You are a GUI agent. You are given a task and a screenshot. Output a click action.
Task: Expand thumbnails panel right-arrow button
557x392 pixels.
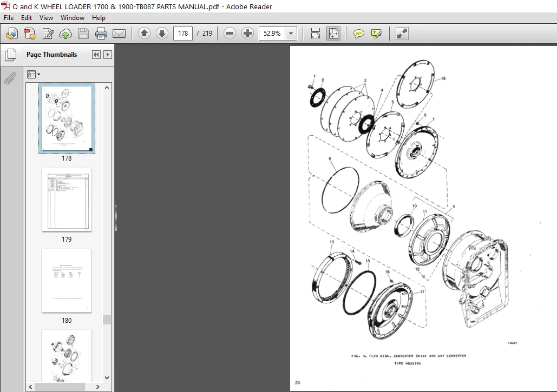[108, 55]
